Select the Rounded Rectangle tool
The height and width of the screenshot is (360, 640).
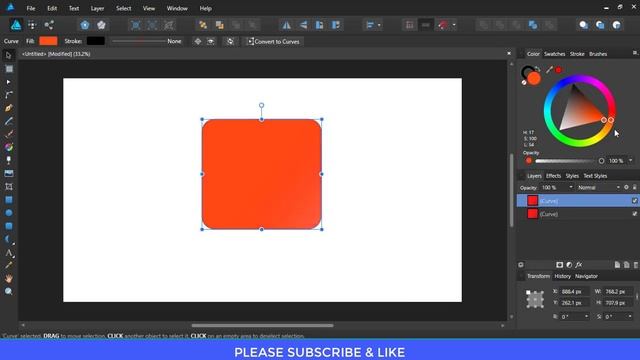click(9, 226)
